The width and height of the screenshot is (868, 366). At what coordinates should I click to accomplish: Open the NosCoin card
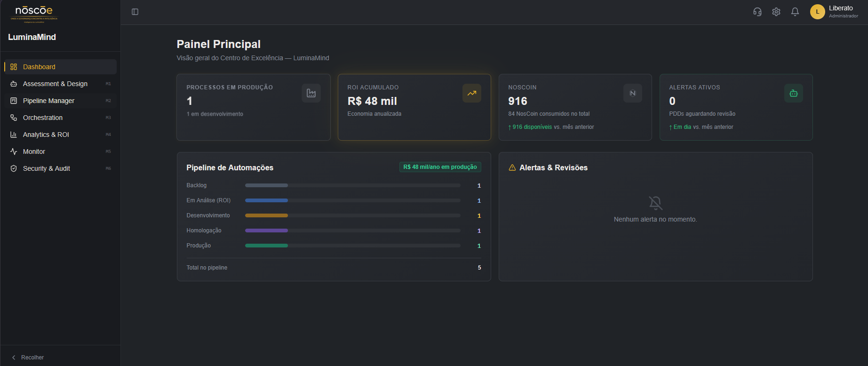pyautogui.click(x=575, y=107)
